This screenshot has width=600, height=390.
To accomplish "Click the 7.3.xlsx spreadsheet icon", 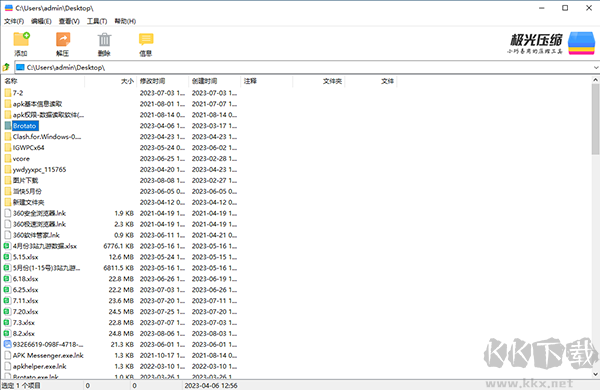I will (x=7, y=323).
